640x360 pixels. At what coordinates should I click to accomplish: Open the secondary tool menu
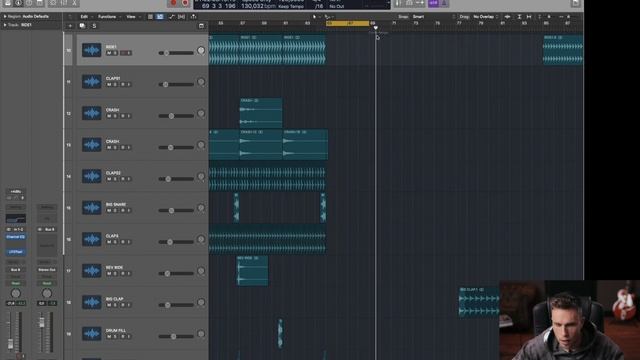point(328,17)
